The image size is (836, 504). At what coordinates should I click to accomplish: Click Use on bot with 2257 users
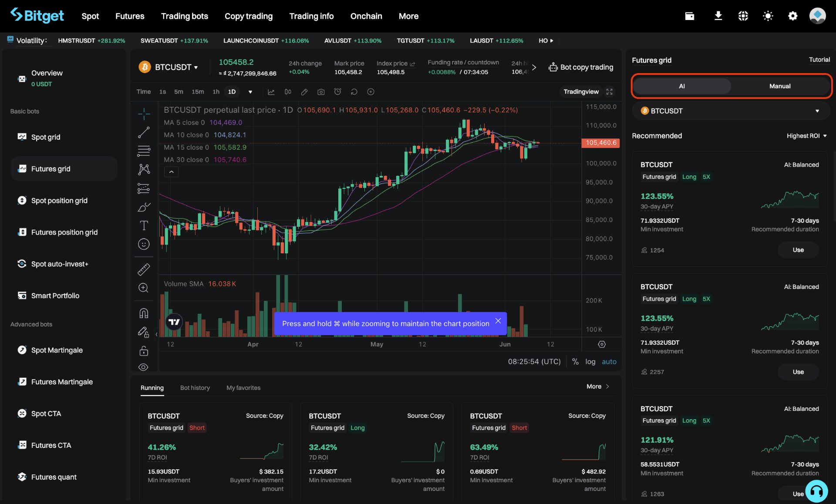(x=798, y=372)
